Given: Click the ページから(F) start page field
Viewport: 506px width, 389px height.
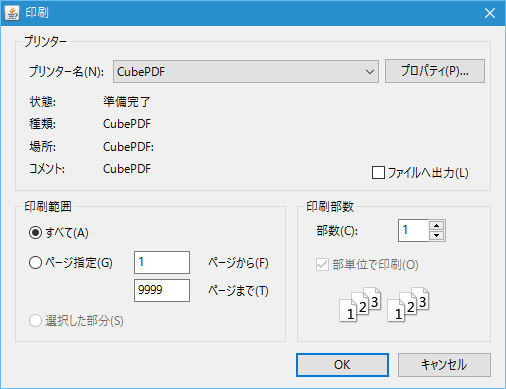Looking at the screenshot, I should click(x=162, y=262).
